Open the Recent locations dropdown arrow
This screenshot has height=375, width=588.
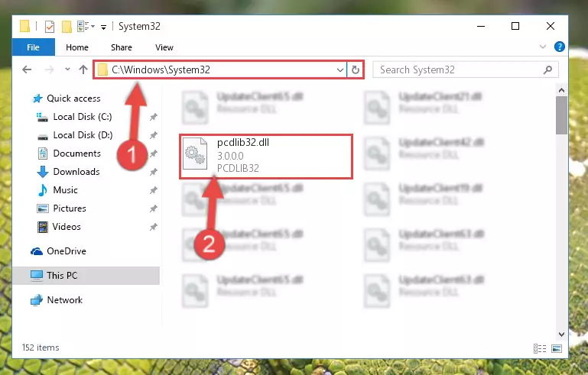point(67,70)
